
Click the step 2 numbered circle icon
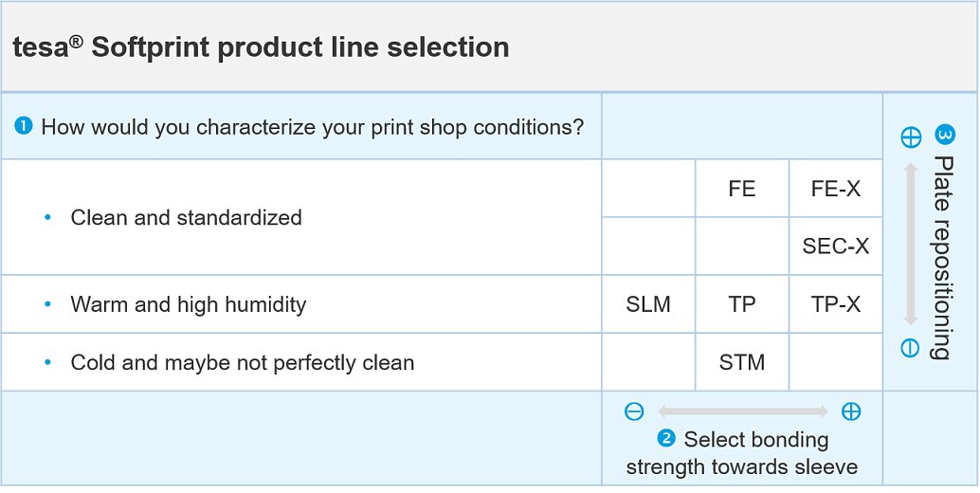[666, 439]
